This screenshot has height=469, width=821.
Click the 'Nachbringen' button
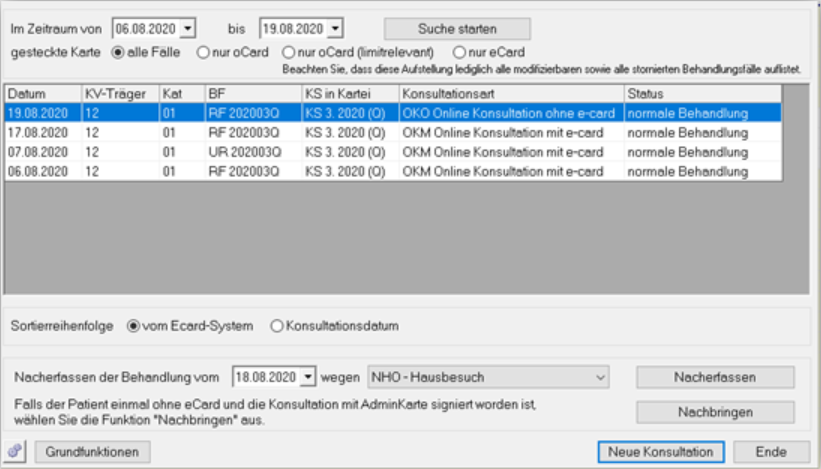click(x=715, y=412)
